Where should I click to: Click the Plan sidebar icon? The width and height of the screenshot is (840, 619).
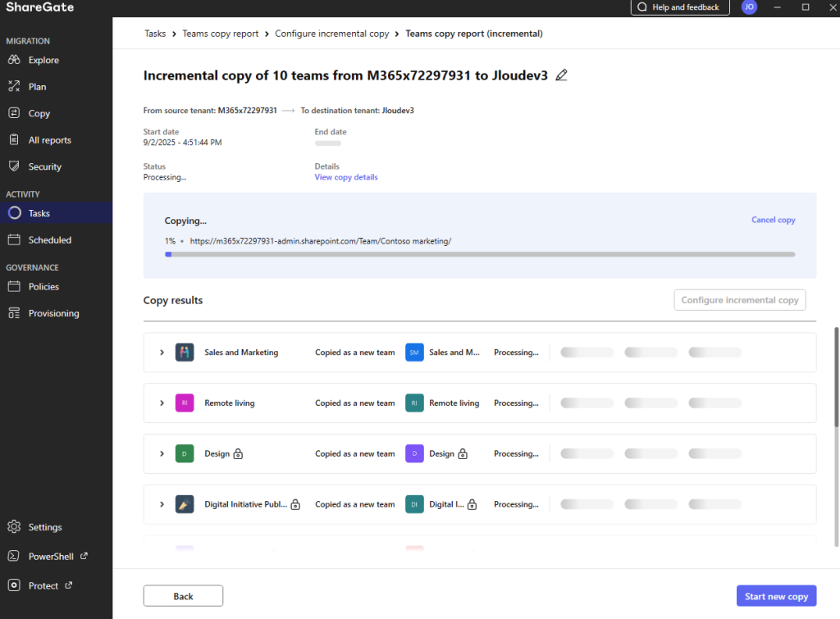(14, 86)
